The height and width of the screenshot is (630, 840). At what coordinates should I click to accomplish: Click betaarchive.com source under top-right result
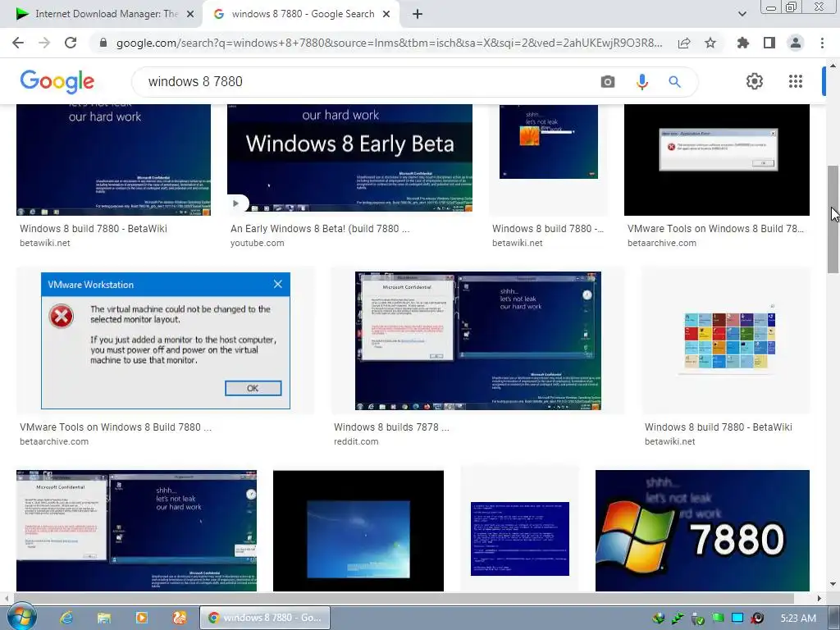tap(662, 243)
